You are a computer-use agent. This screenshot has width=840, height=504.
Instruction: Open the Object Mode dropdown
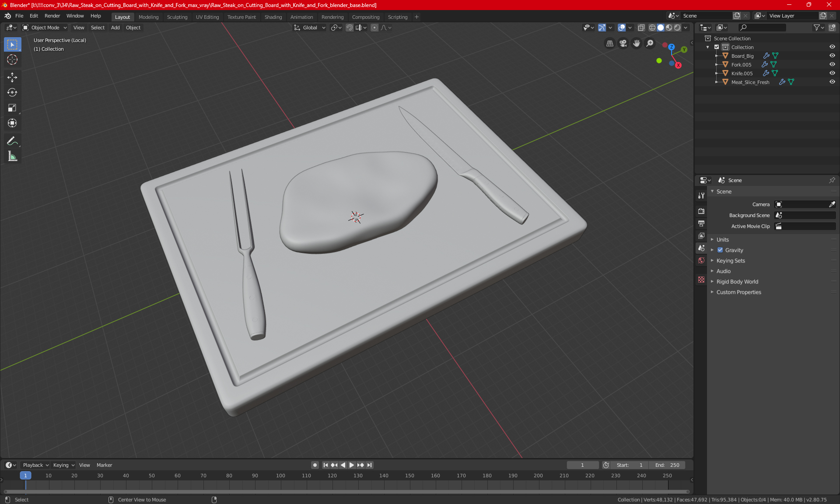click(45, 28)
